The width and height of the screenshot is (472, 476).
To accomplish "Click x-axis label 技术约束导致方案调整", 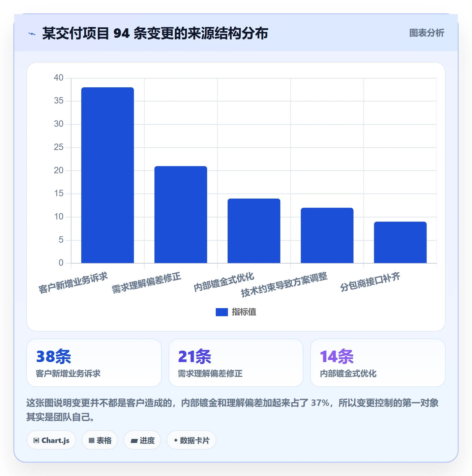I will (x=284, y=285).
